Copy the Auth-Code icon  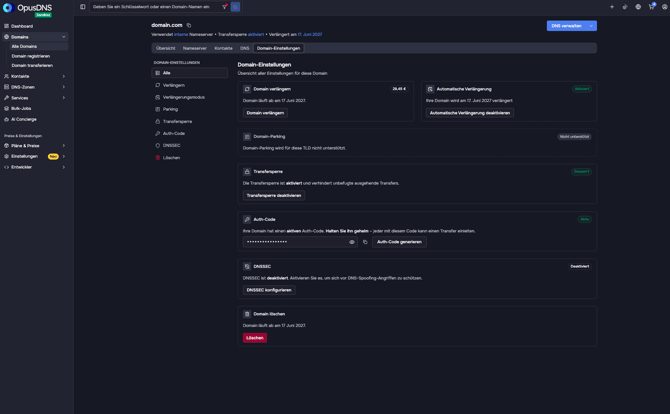[365, 242]
